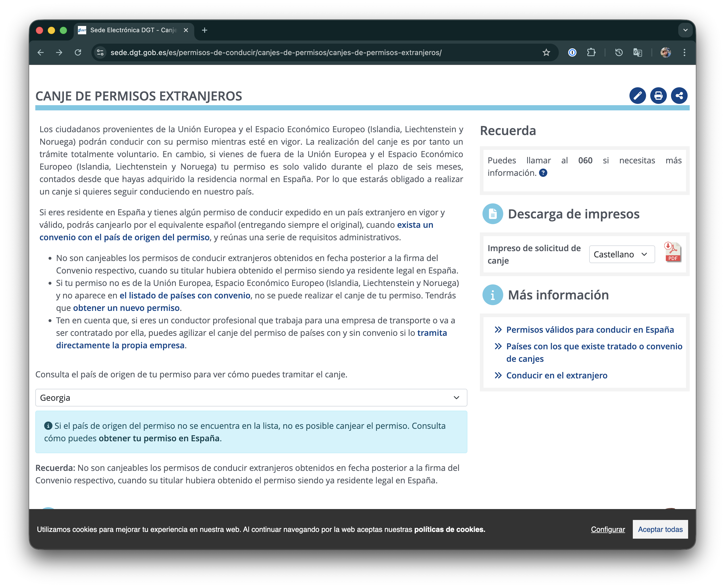Reload the page
This screenshot has width=725, height=588.
click(x=78, y=52)
